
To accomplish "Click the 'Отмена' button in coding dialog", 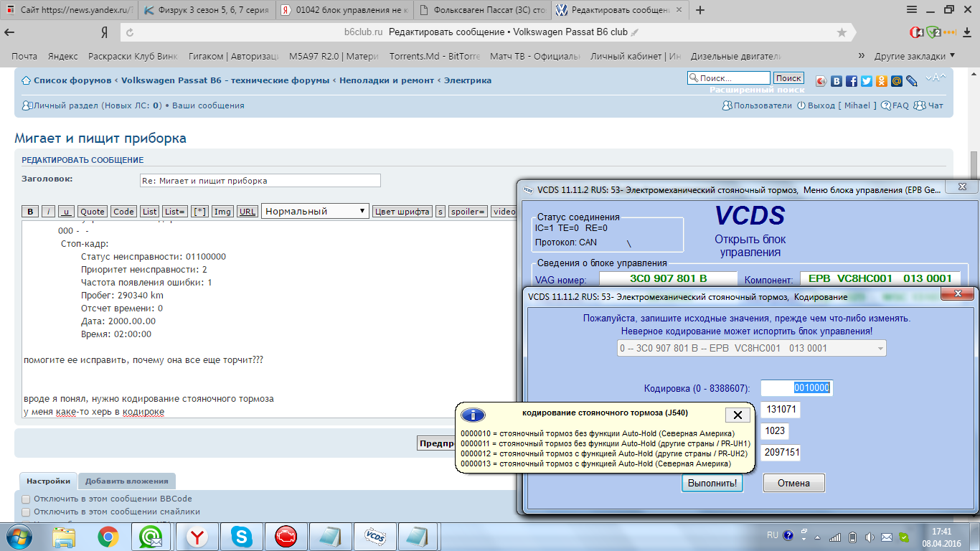I will point(793,483).
